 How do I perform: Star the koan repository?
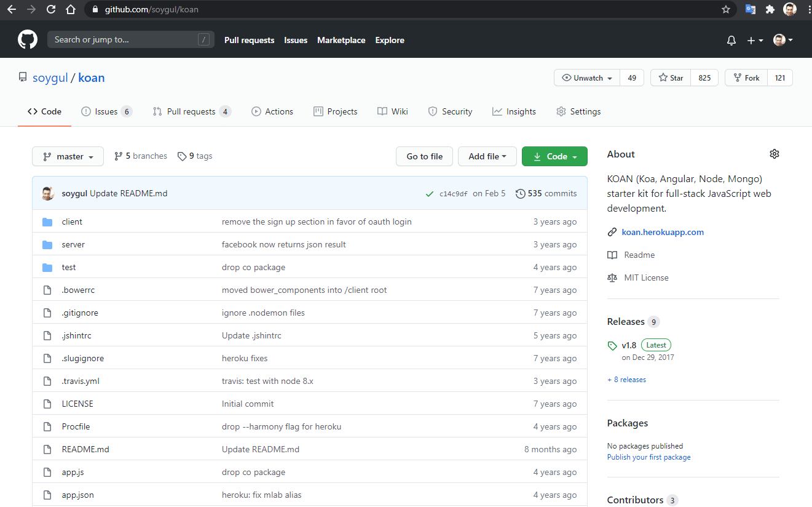point(671,78)
